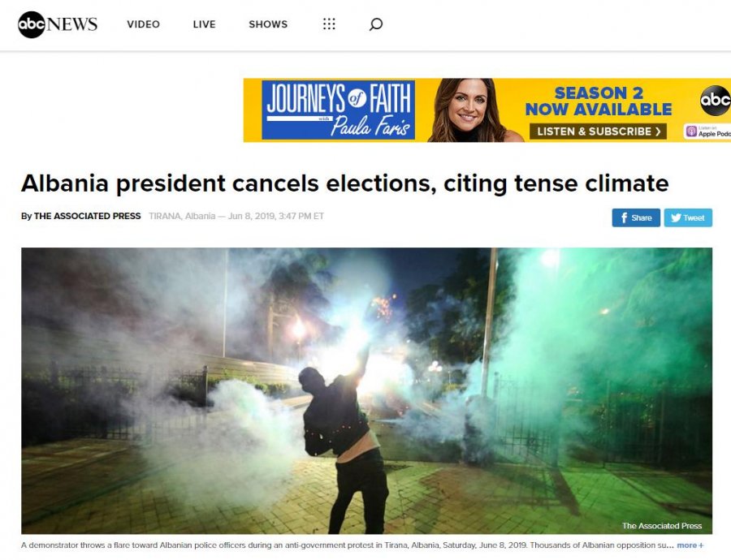Viewport: 731px width, 560px height.
Task: Open the SHOWS navigation item
Action: (x=268, y=24)
